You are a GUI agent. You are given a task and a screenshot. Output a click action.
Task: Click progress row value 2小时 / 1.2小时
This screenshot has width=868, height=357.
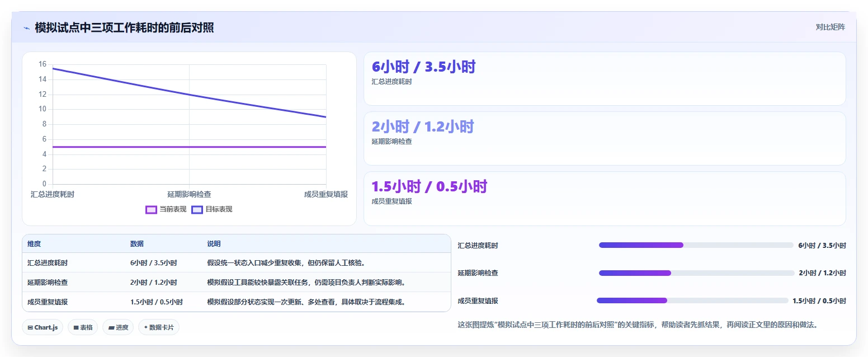823,273
